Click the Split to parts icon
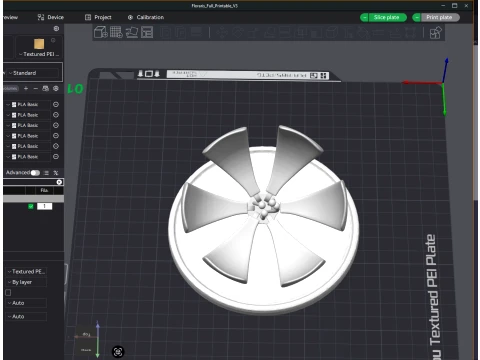The width and height of the screenshot is (480, 360). tap(180, 32)
